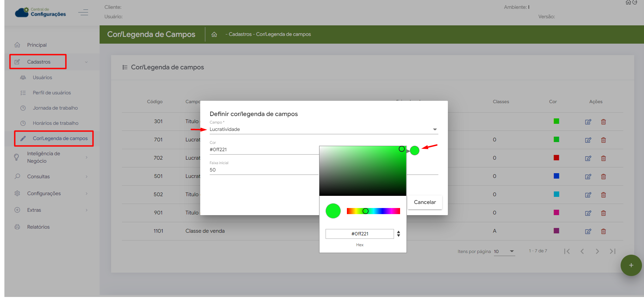The image size is (644, 299).
Task: Click the home icon in the breadcrumb
Action: pyautogui.click(x=214, y=34)
